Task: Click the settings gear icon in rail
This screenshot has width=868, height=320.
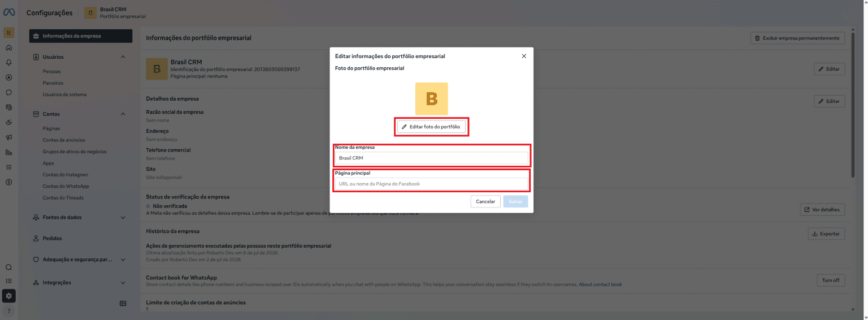Action: coord(8,296)
